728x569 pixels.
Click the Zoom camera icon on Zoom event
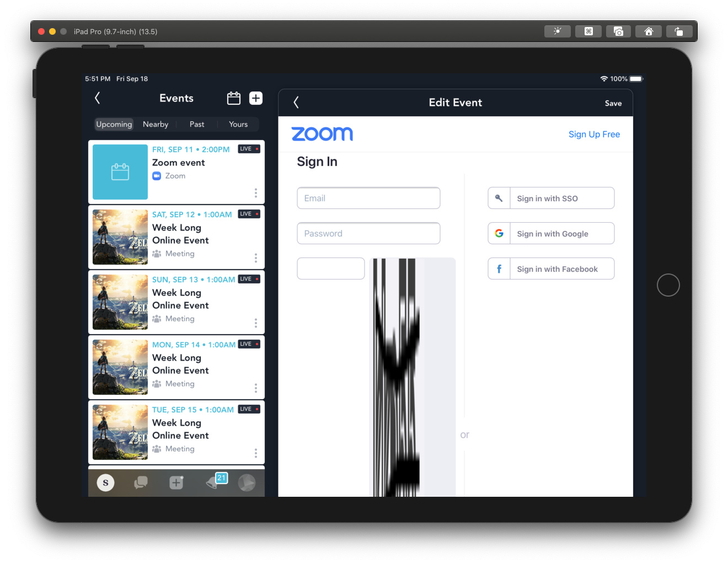pos(157,176)
